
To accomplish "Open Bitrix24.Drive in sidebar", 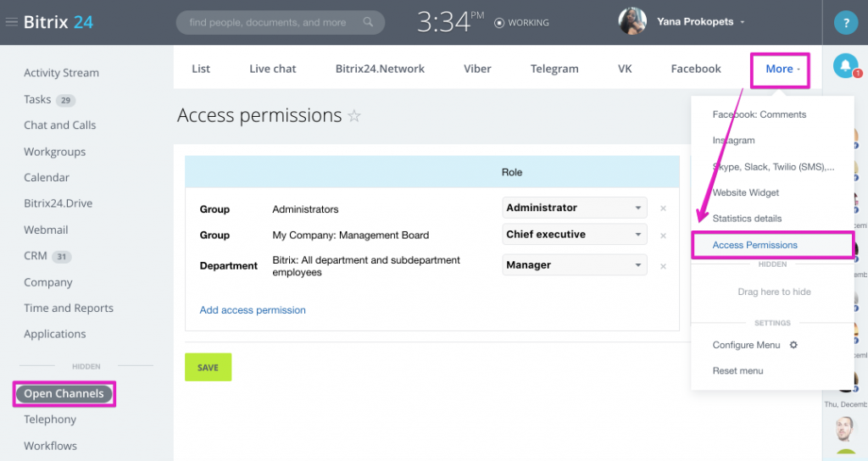I will pos(58,203).
